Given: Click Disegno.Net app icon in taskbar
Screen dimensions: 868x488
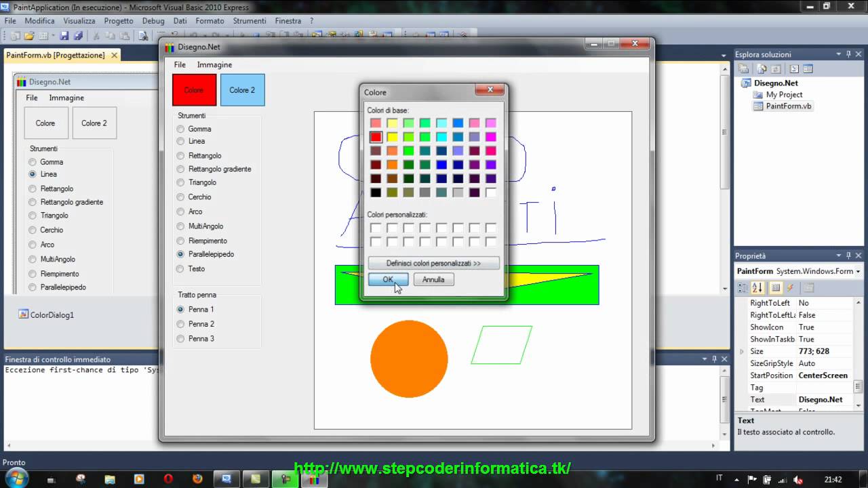Looking at the screenshot, I should (314, 479).
